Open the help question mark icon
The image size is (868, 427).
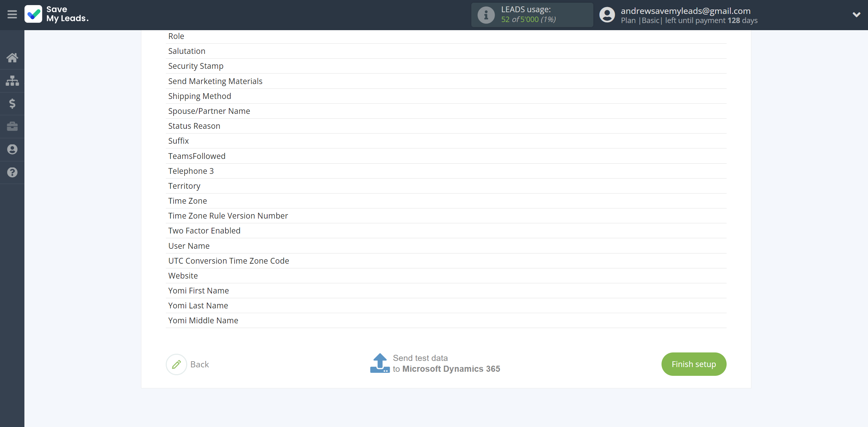(12, 172)
